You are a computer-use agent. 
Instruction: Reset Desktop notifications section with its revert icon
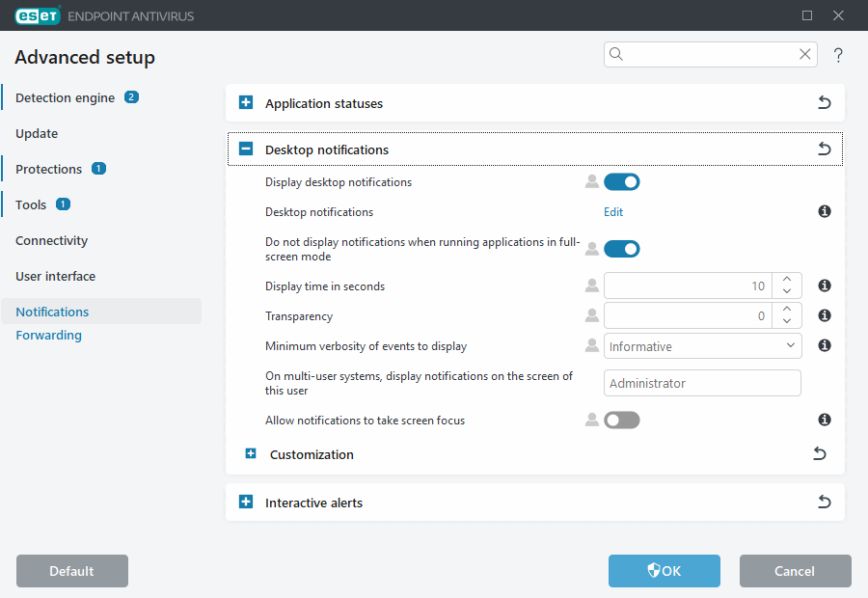[825, 149]
